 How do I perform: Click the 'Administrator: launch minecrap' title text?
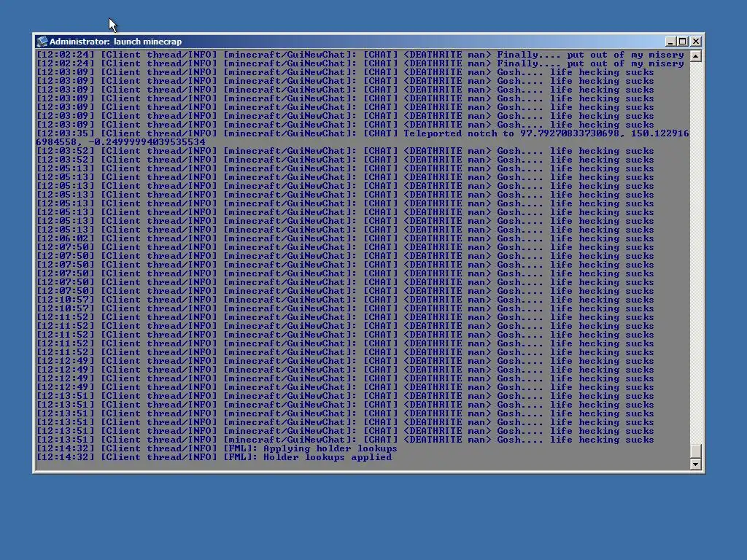coord(115,42)
